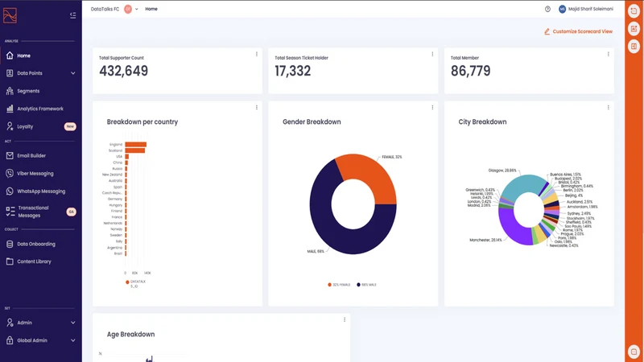The image size is (644, 362).
Task: Click the Content Library folder icon
Action: click(x=10, y=261)
